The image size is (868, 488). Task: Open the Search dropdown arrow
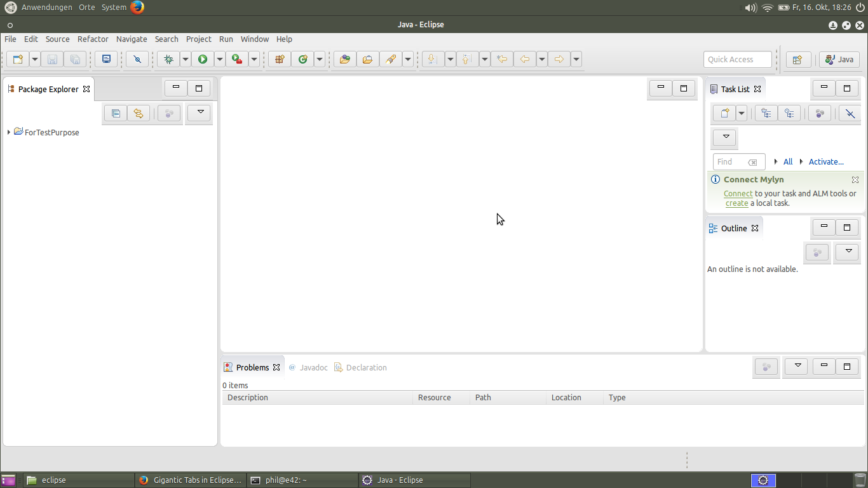(408, 59)
